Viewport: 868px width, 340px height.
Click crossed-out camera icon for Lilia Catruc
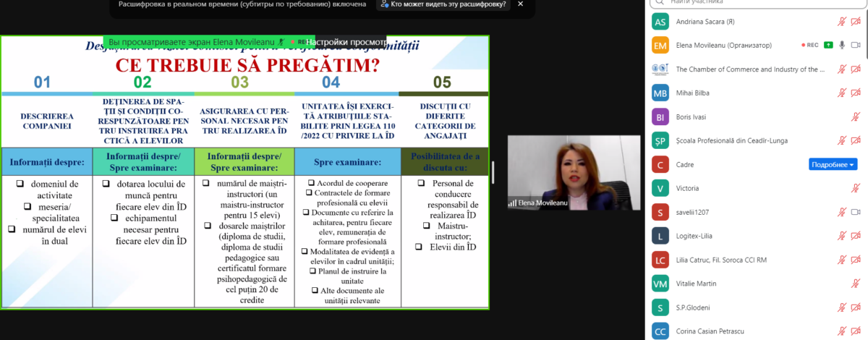pyautogui.click(x=856, y=260)
